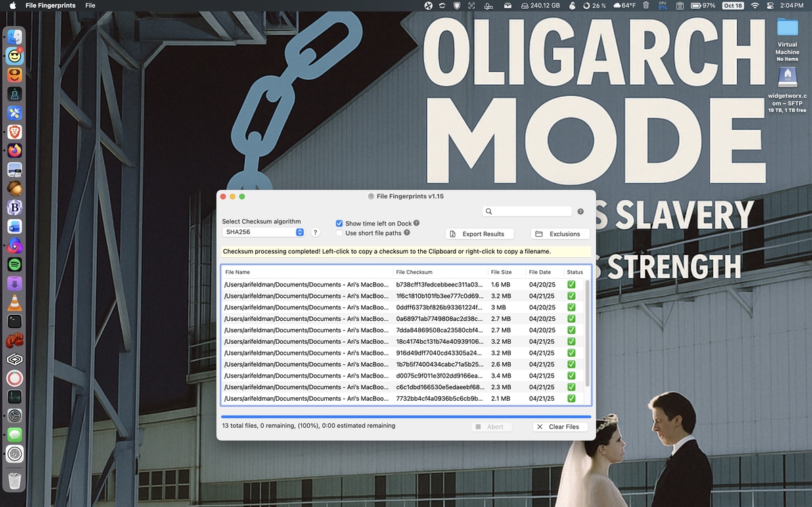Click the green status checkmark in the first row
The width and height of the screenshot is (812, 507).
pos(571,285)
